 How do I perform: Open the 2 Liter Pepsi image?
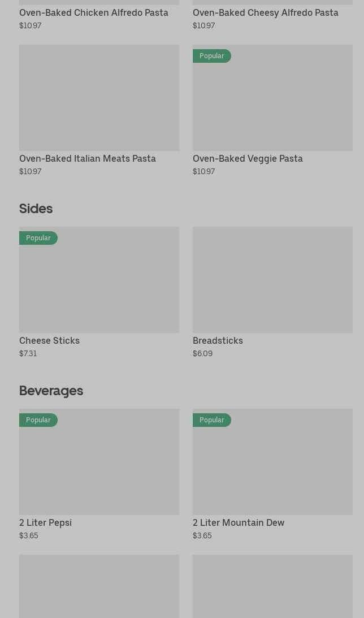pos(99,468)
